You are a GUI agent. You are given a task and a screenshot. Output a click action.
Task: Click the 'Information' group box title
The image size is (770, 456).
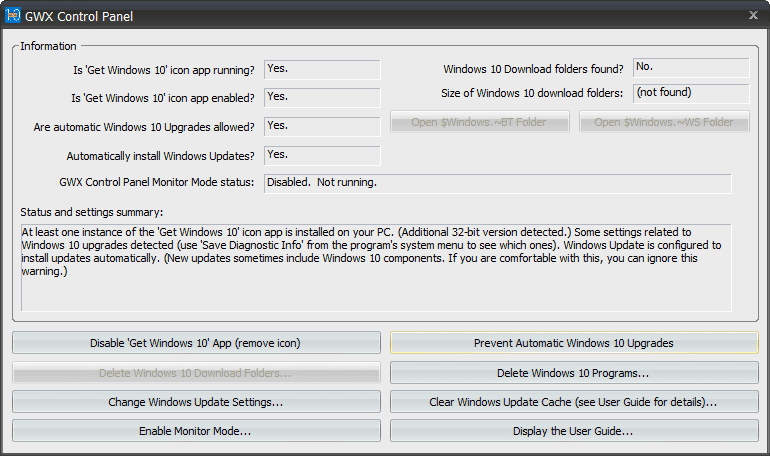(x=48, y=46)
